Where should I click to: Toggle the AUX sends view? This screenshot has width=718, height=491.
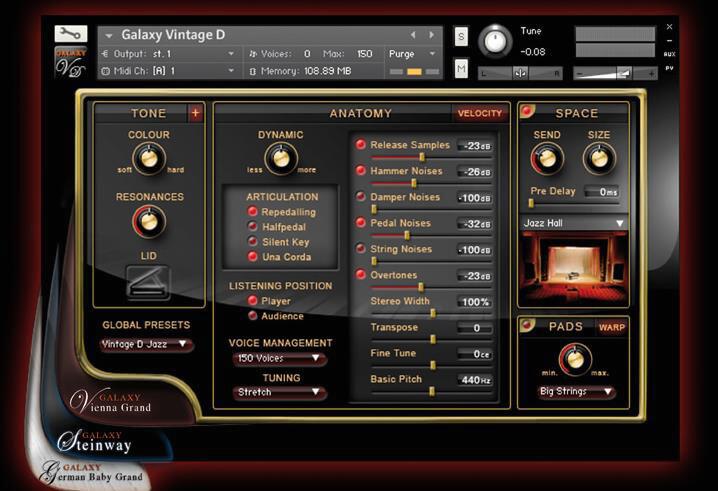click(x=669, y=54)
